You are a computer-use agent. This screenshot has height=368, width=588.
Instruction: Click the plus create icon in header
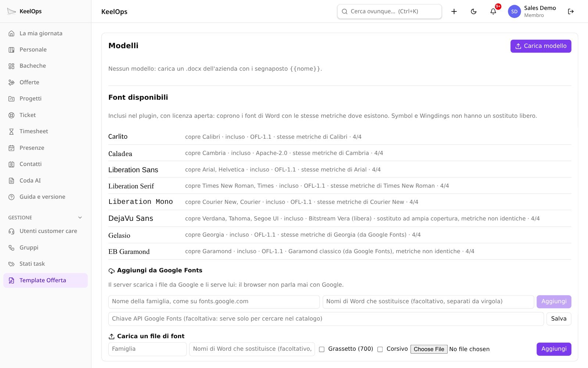[454, 11]
